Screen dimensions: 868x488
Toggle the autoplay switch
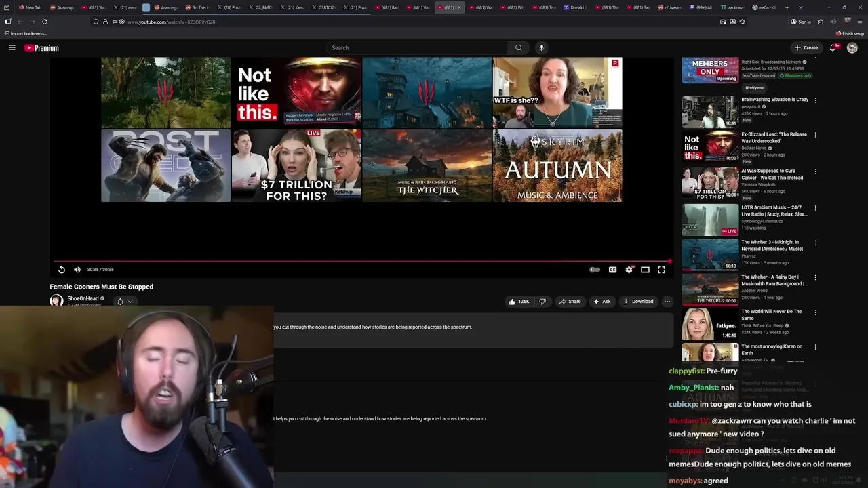click(x=595, y=270)
